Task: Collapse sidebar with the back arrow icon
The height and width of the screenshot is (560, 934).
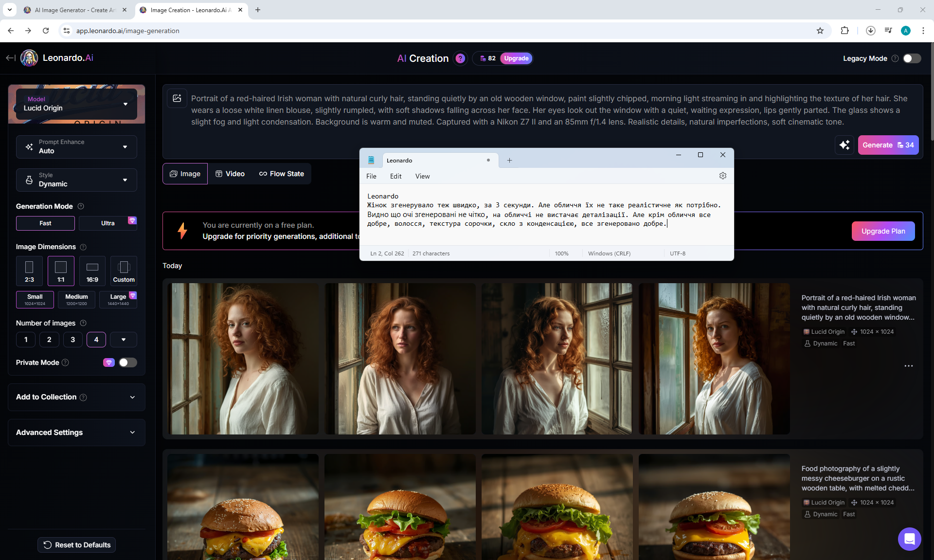Action: (10, 58)
